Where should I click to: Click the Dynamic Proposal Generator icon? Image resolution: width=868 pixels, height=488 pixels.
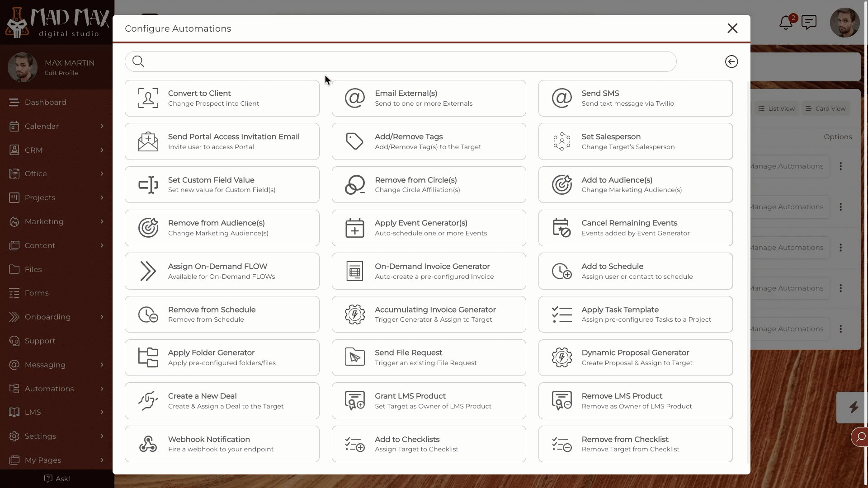pyautogui.click(x=561, y=357)
